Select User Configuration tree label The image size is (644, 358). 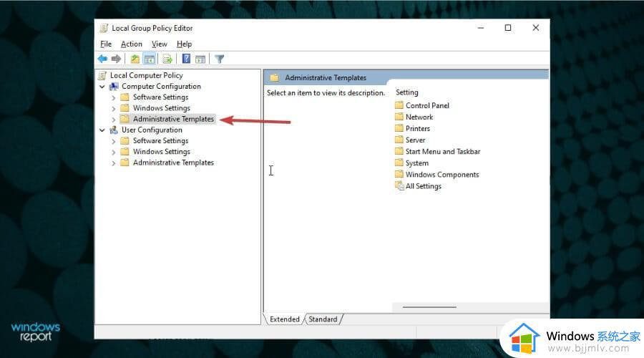pos(152,130)
